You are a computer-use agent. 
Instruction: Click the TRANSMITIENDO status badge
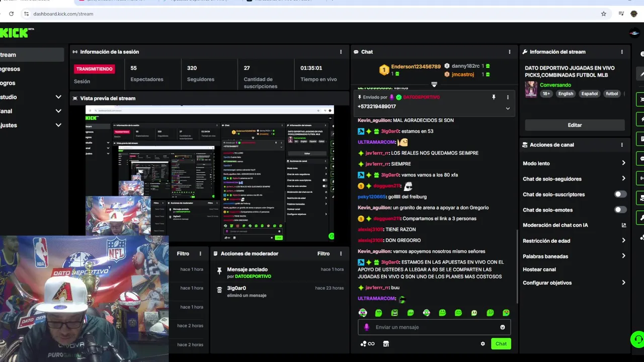click(94, 69)
